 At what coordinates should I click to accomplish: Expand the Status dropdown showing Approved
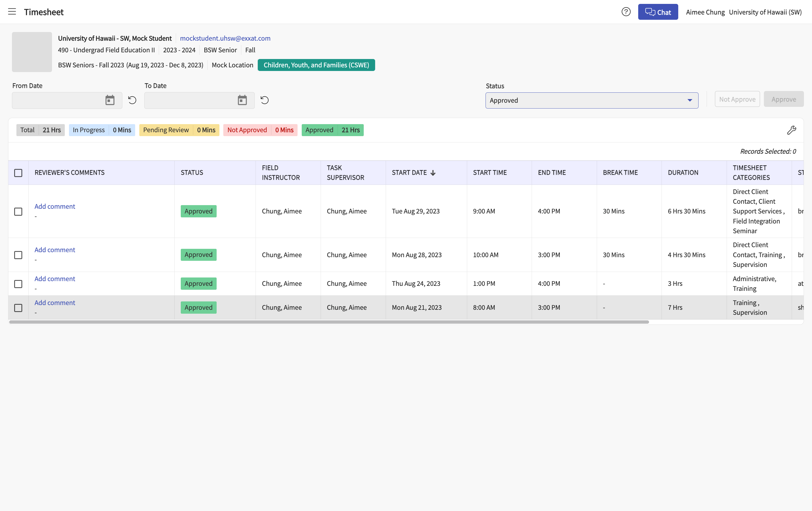tap(592, 100)
